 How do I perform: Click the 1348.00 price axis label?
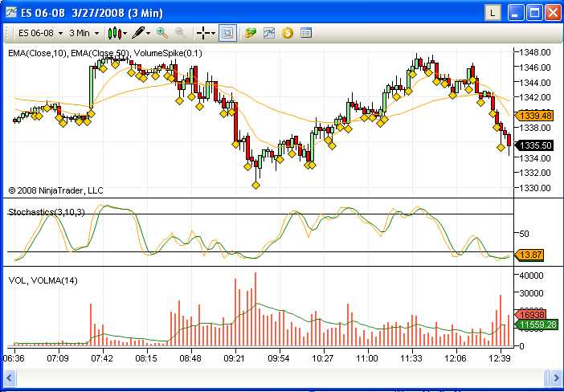[x=535, y=52]
